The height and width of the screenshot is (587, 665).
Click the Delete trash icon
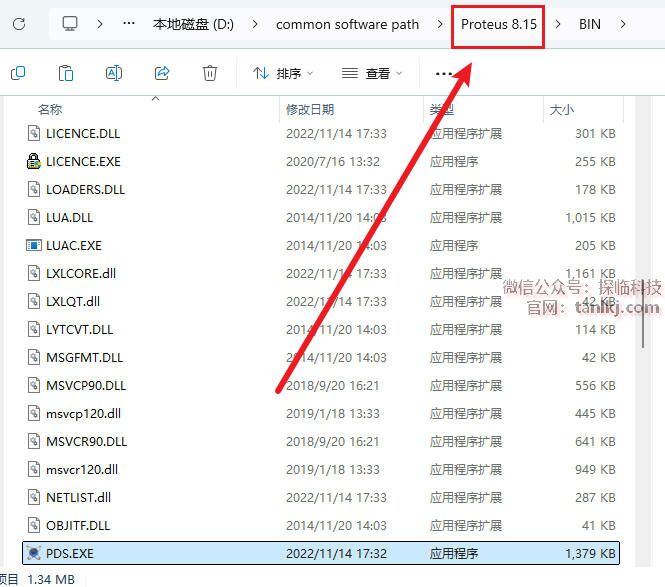pos(210,73)
